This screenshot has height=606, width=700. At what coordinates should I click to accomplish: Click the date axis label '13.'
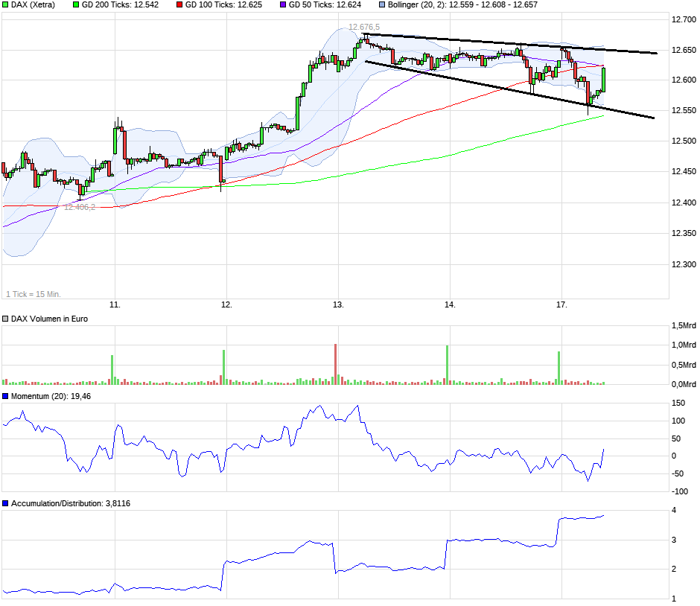tap(338, 304)
